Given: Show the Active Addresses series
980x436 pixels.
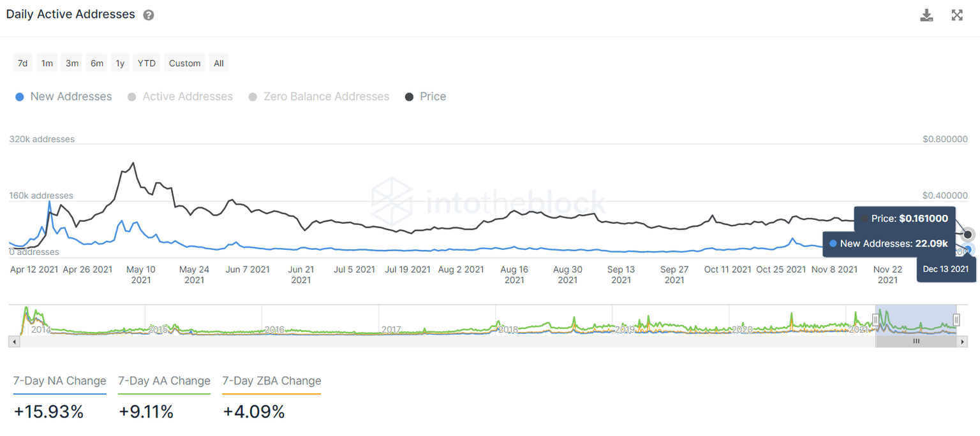Looking at the screenshot, I should pyautogui.click(x=180, y=97).
